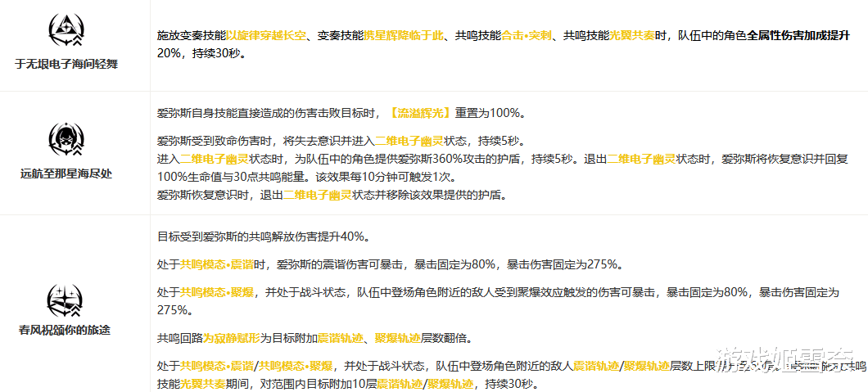The image size is (868, 392).
Task: Click the icon above 于无垠电子海间轻舞
Action: (66, 30)
